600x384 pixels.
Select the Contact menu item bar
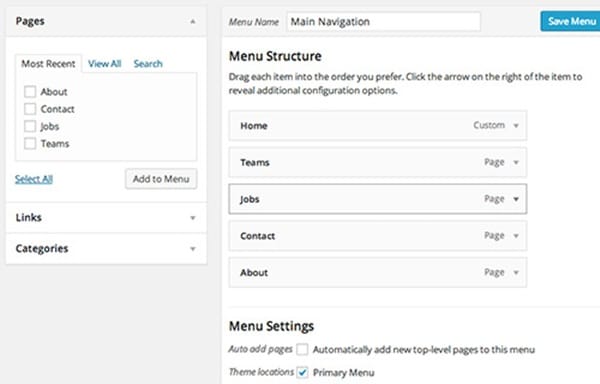coord(378,236)
